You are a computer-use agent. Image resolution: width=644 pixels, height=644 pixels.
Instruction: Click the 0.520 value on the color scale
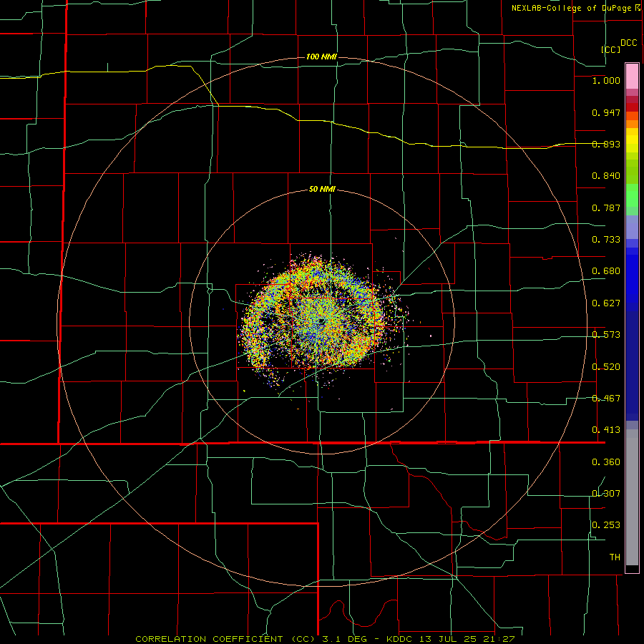click(606, 367)
